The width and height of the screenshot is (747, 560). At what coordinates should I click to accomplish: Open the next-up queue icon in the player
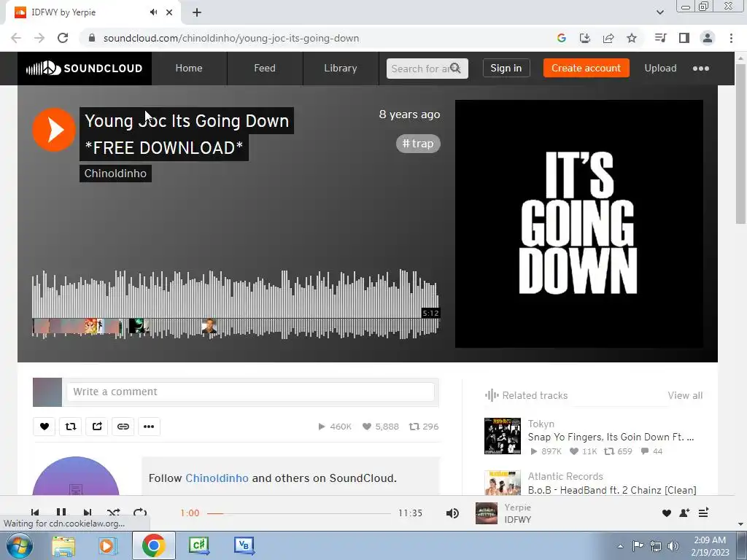(x=703, y=513)
